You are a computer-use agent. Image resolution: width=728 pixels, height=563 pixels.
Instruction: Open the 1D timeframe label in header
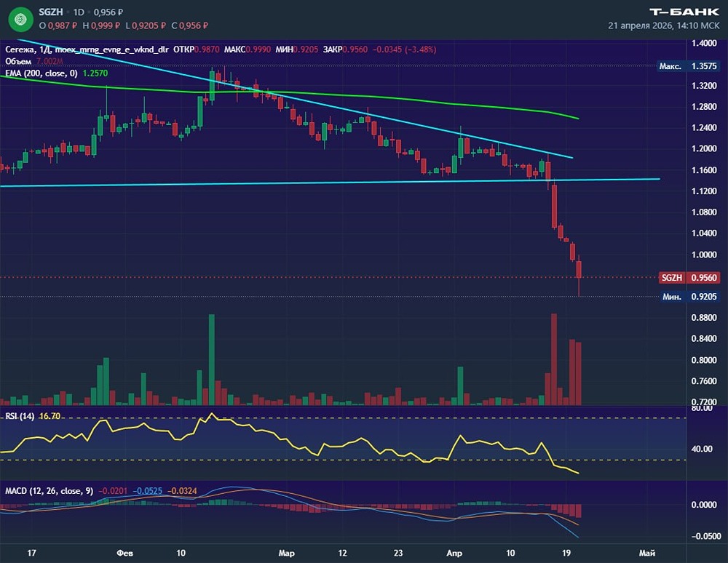[x=79, y=12]
